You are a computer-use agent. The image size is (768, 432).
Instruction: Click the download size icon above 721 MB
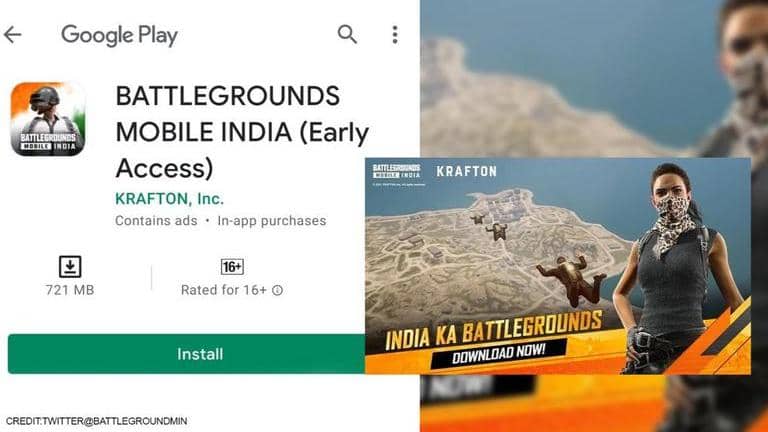coord(70,267)
